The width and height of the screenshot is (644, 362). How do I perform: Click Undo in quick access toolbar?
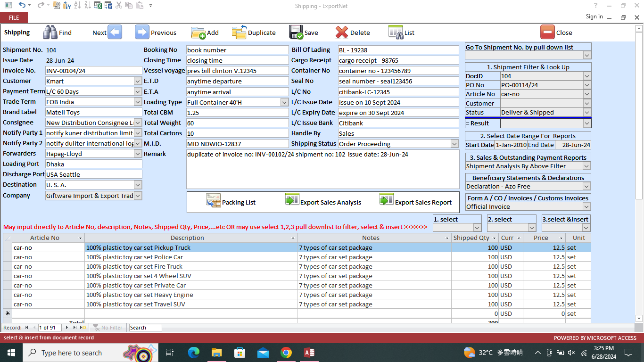point(22,6)
